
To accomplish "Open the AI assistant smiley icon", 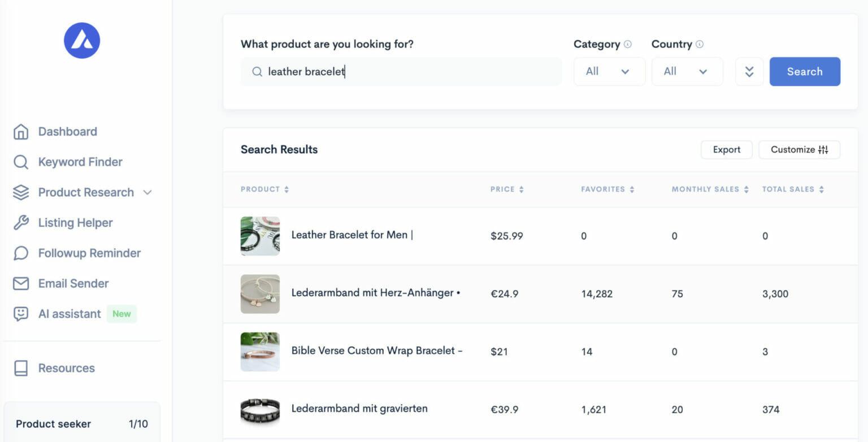I will [21, 314].
